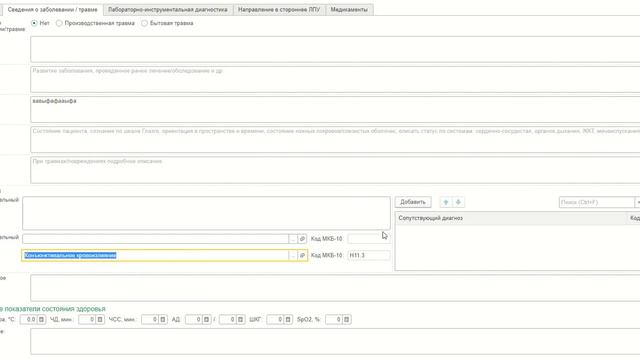This screenshot has width=640, height=360.
Task: Open the linked item of the empty diagnosis field
Action: [x=302, y=239]
